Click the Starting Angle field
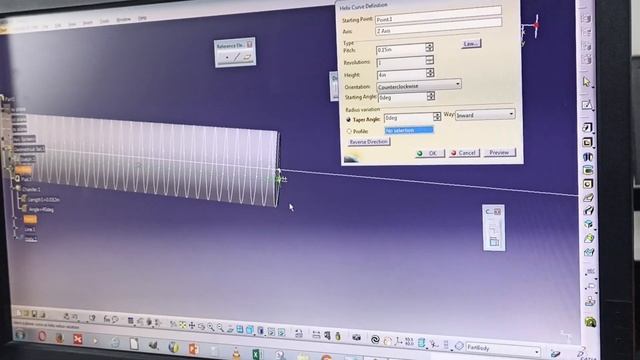 pos(402,98)
